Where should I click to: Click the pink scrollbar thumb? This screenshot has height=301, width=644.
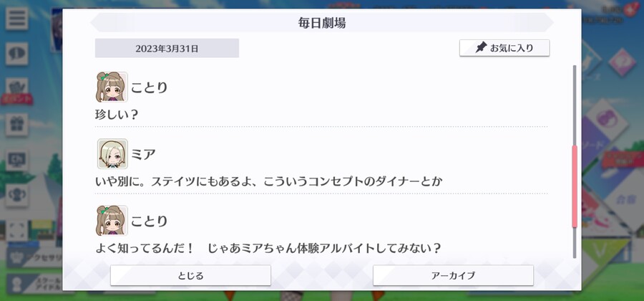pos(575,186)
